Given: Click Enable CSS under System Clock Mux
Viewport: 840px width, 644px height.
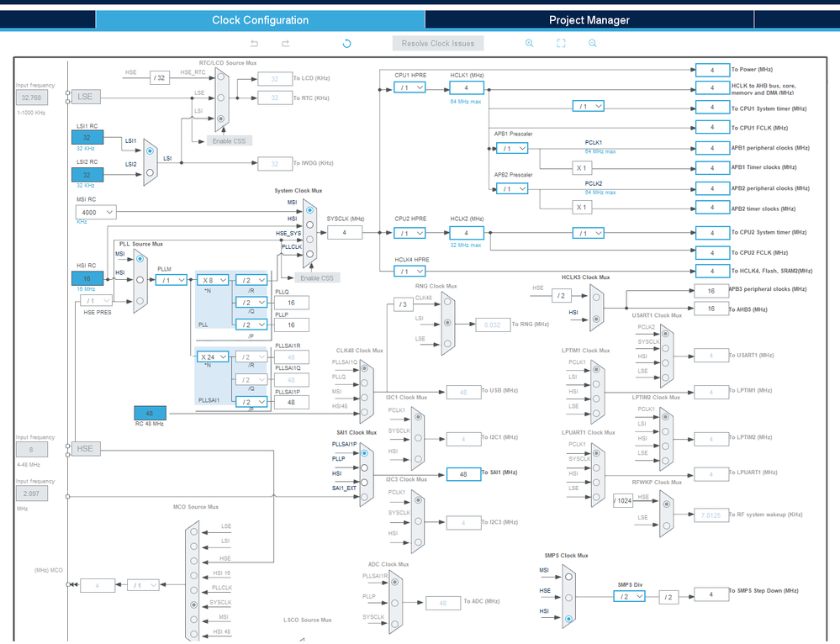Looking at the screenshot, I should (317, 278).
